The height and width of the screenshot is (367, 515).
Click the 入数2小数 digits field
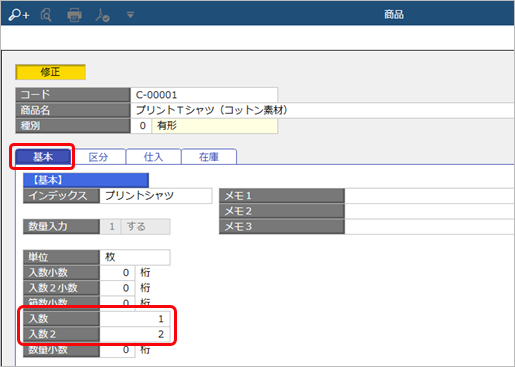pos(117,288)
